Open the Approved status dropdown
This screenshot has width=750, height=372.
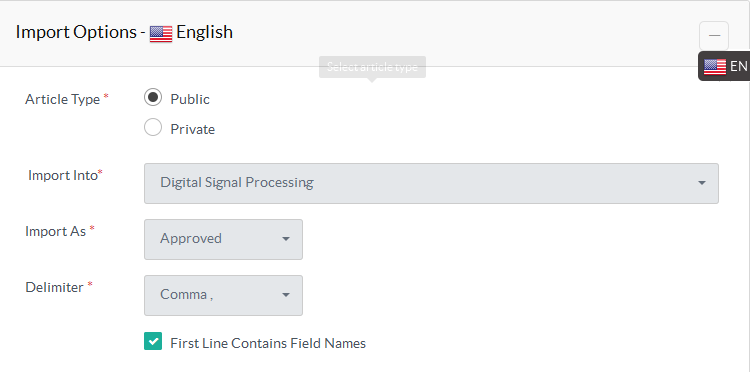coord(223,240)
